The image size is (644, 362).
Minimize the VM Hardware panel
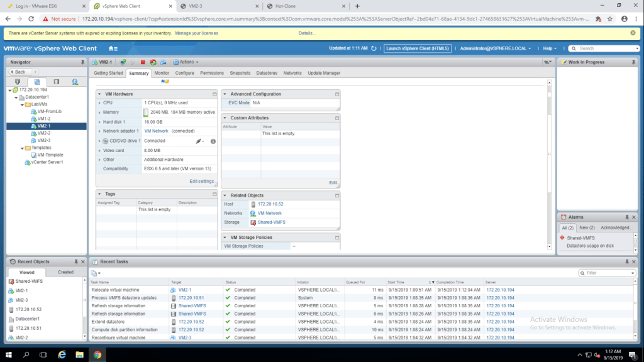214,94
